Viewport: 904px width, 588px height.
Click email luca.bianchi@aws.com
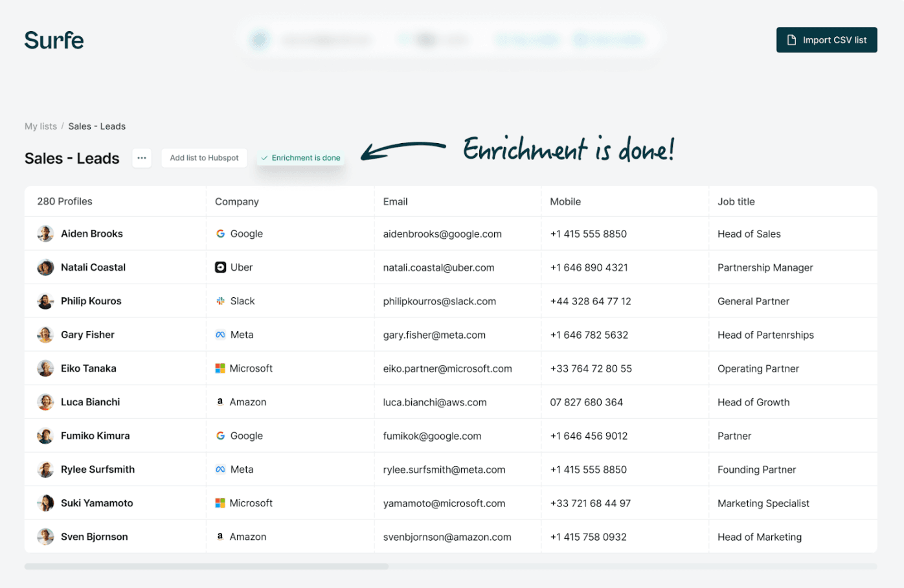pos(435,402)
